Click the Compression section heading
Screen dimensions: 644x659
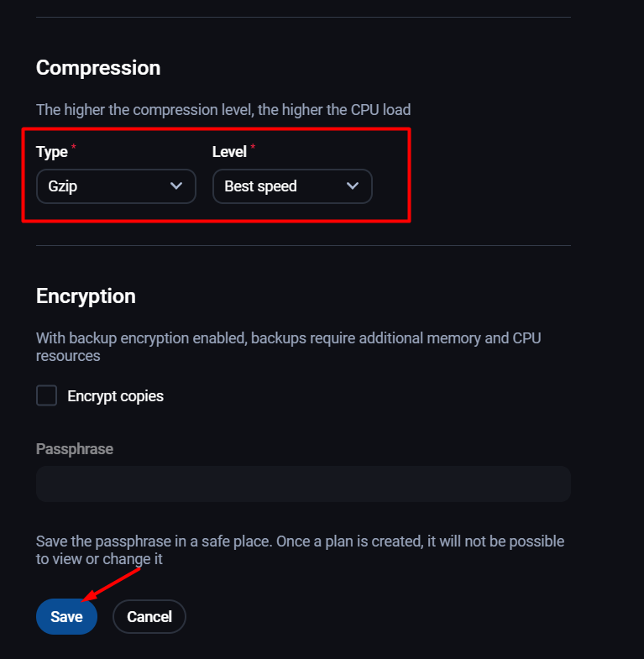[x=98, y=68]
